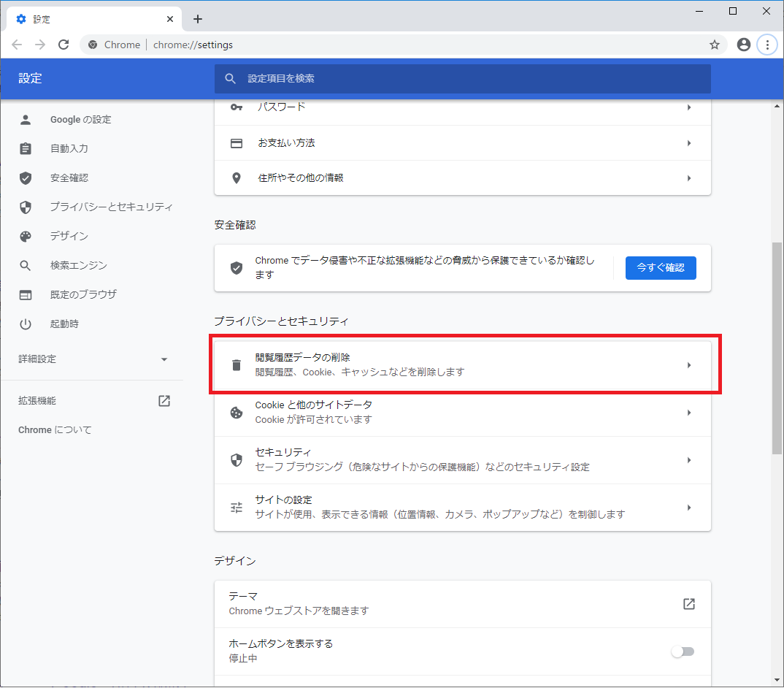The height and width of the screenshot is (688, 784).
Task: Click the magnifier icon for 検索エンジン sidebar item
Action: tap(26, 266)
